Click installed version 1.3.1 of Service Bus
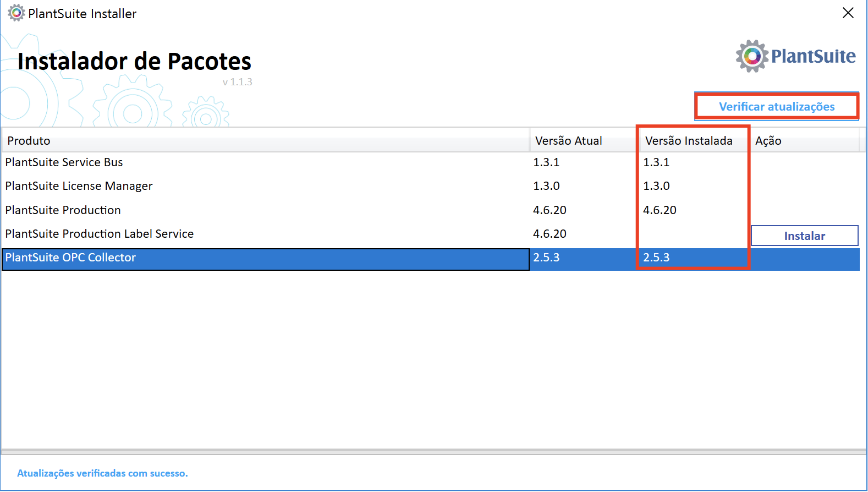This screenshot has height=492, width=868. (x=656, y=162)
